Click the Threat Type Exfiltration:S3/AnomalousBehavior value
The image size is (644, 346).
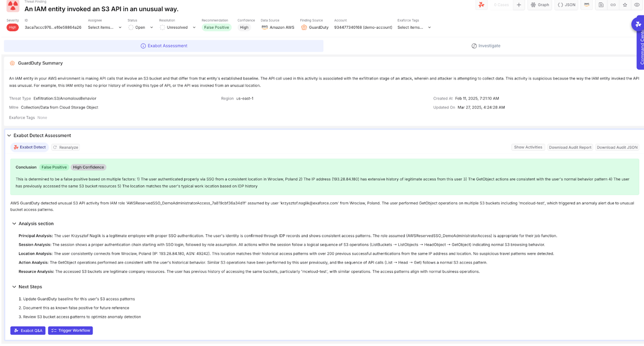(65, 99)
